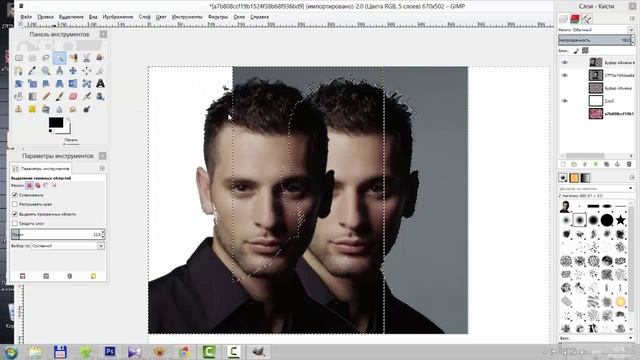
Task: Click the black foreground color swatch
Action: pos(56,122)
